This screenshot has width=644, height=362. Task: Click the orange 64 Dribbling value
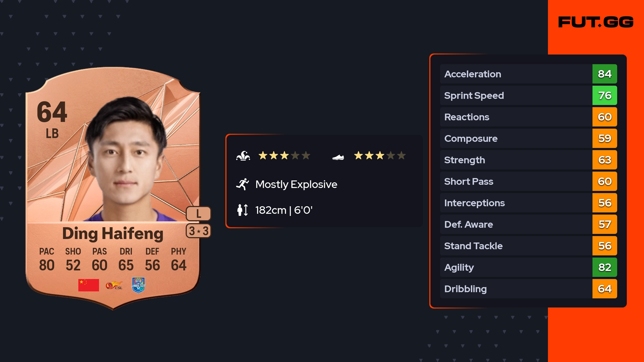click(605, 289)
